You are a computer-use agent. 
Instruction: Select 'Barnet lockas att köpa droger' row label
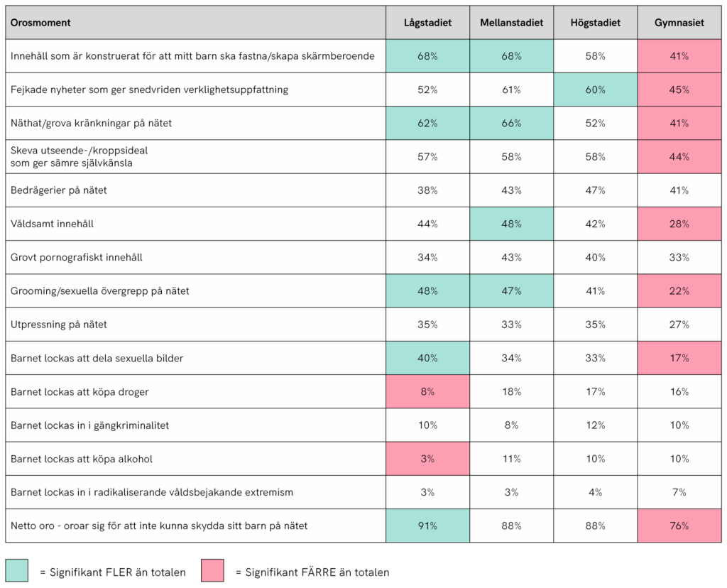coord(80,392)
